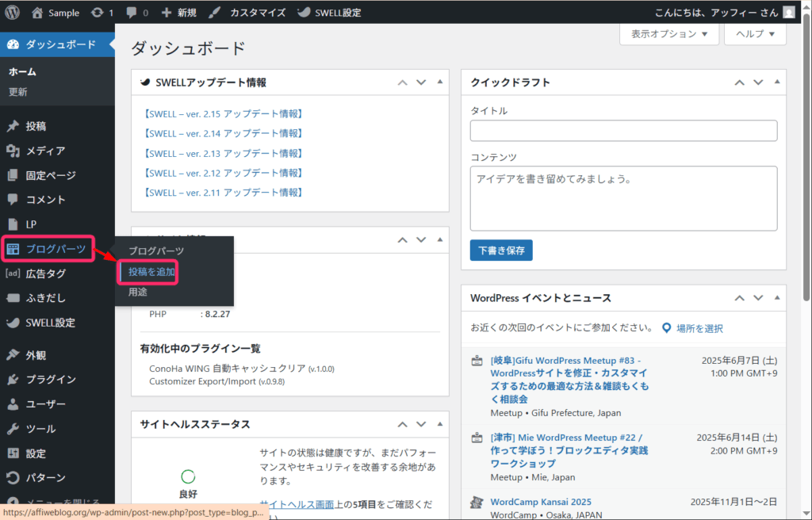Collapse the WordPress イベントとニュース panel

point(777,297)
